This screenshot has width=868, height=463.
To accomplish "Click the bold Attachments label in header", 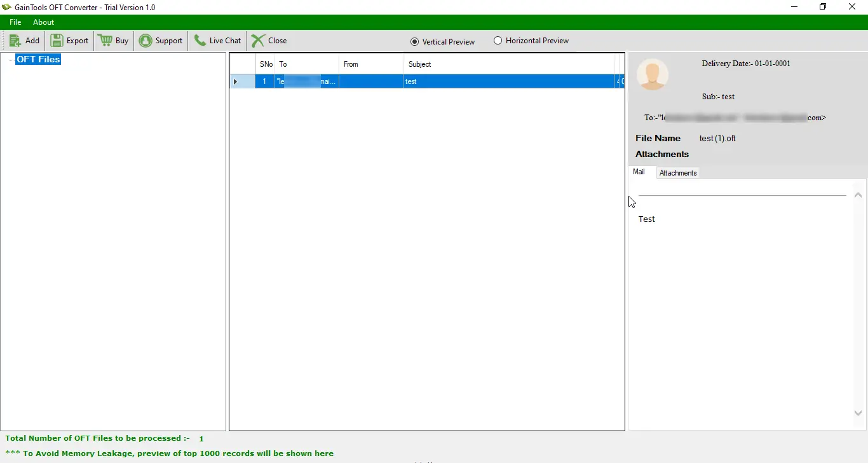I will click(x=662, y=154).
